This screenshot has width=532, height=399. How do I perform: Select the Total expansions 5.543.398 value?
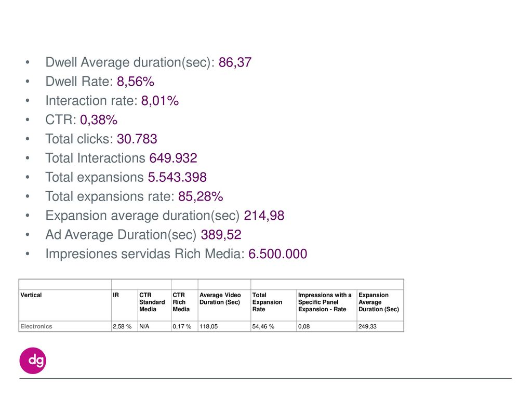point(177,178)
